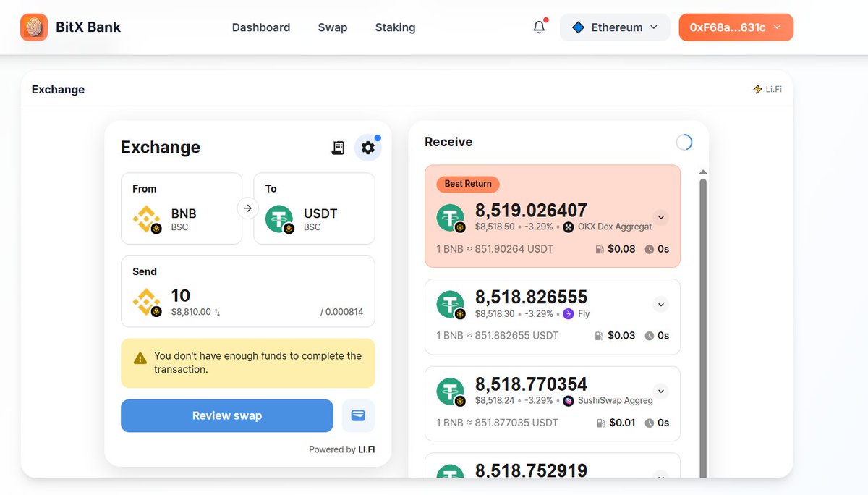Open the From BNB token selector
Image resolution: width=868 pixels, height=495 pixels.
pos(182,208)
